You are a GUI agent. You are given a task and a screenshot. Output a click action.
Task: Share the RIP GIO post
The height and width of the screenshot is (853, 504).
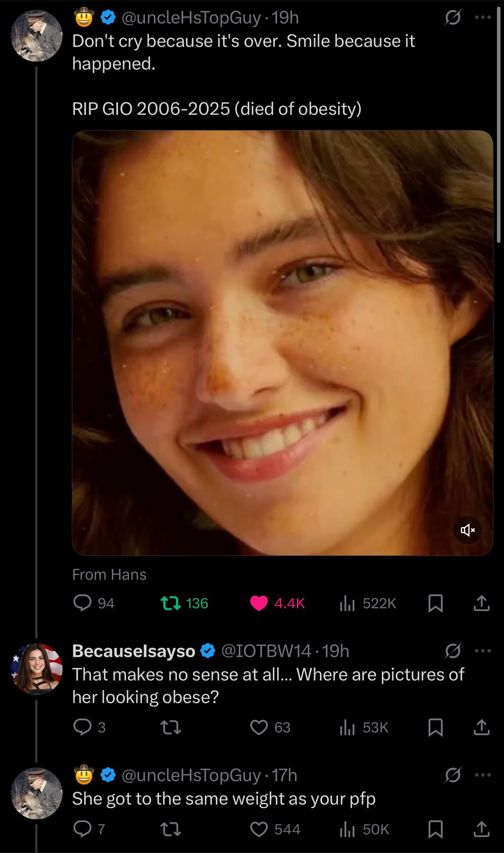click(x=482, y=603)
